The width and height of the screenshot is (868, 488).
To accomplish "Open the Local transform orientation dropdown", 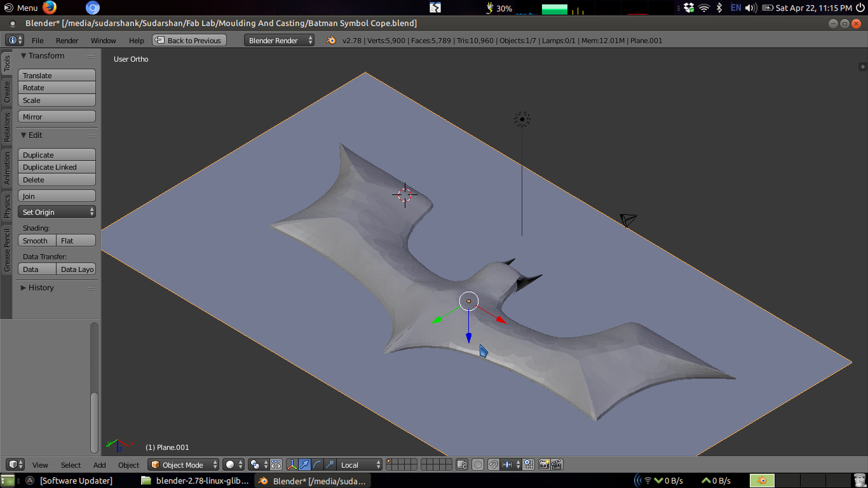I will (360, 465).
